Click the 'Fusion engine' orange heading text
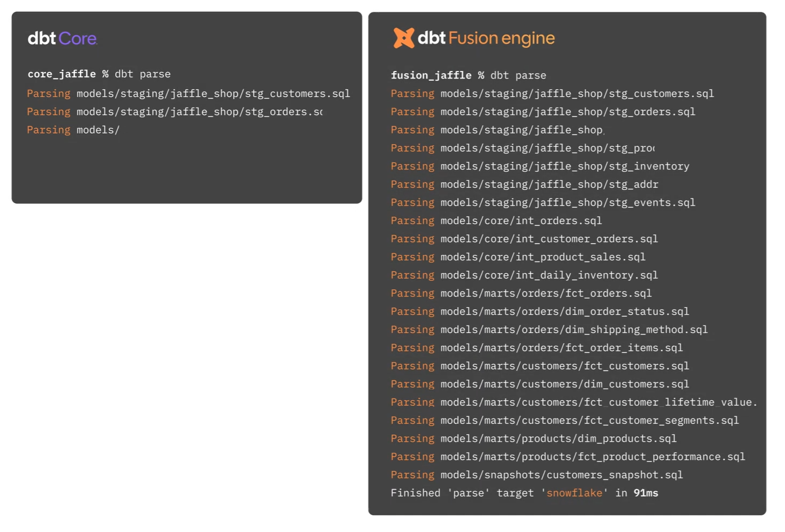 [x=501, y=38]
